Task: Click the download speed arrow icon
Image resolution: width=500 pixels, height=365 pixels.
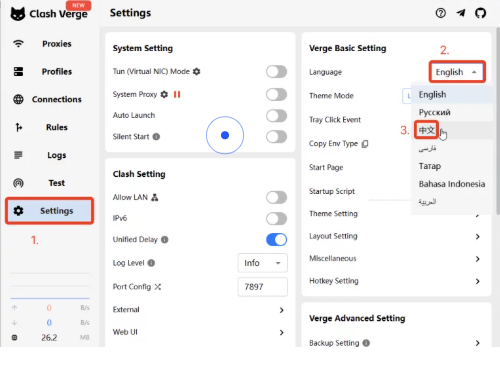Action: pyautogui.click(x=14, y=323)
